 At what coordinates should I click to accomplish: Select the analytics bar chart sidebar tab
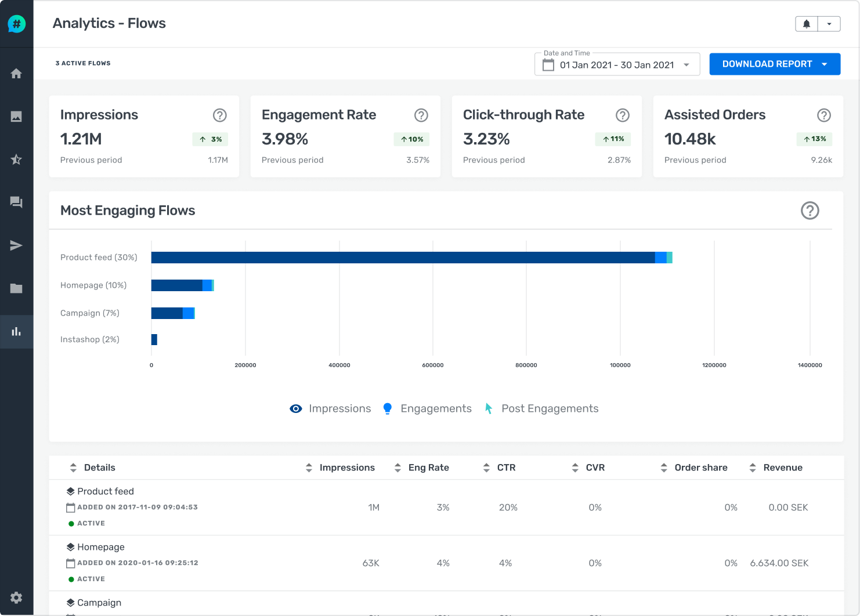(16, 332)
